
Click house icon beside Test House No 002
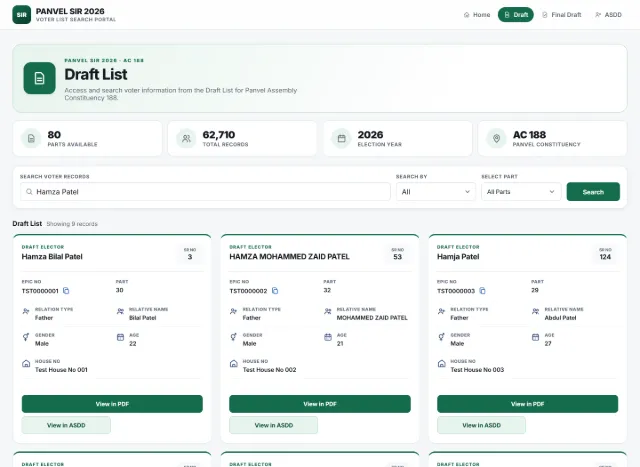(x=233, y=363)
